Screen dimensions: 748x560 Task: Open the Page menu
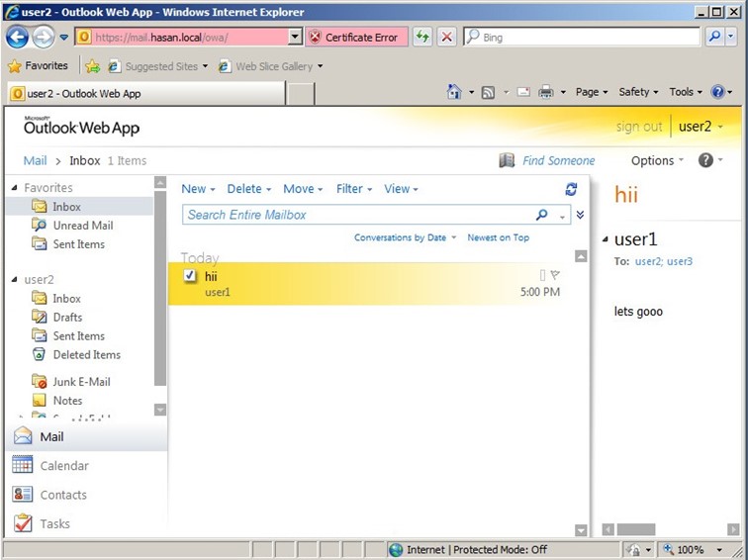click(x=592, y=92)
